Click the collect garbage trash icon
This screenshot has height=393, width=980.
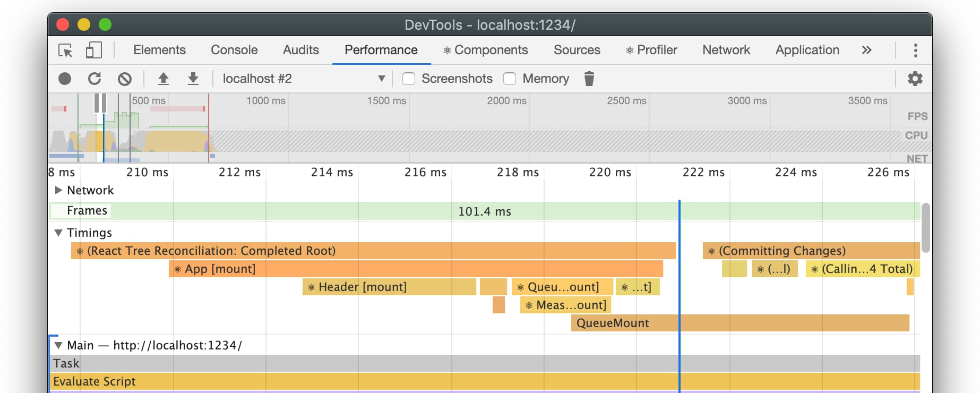[589, 79]
